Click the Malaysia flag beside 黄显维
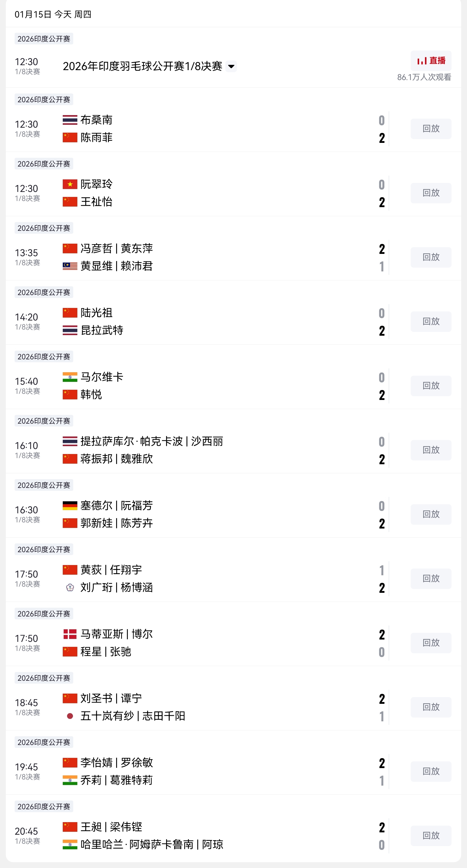Viewport: 467px width, 868px height. [70, 266]
